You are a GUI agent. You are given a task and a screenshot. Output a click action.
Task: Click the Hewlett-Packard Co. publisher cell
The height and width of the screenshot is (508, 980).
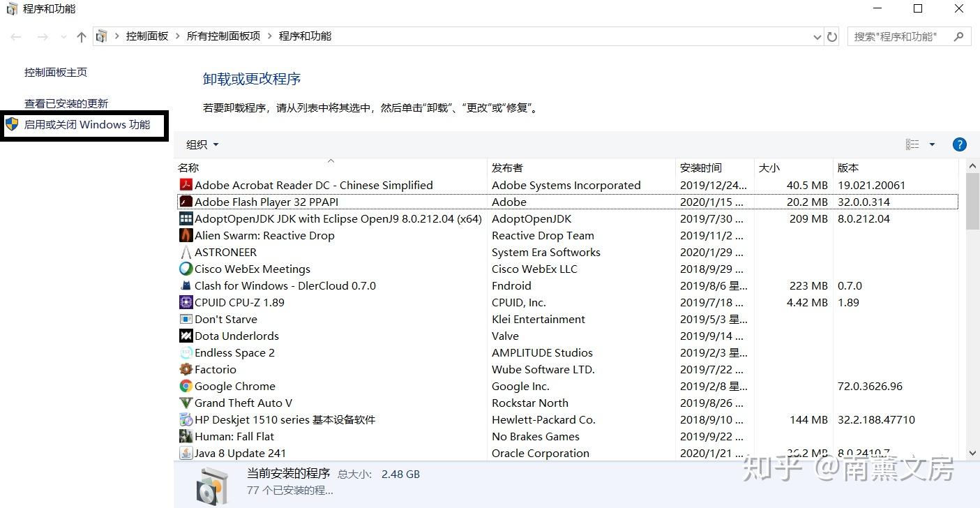[x=543, y=419]
